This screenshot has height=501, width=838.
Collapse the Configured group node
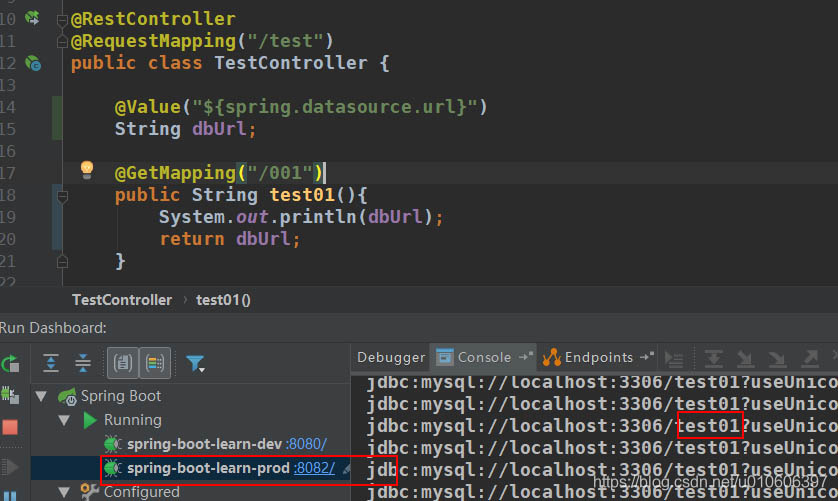pyautogui.click(x=66, y=491)
